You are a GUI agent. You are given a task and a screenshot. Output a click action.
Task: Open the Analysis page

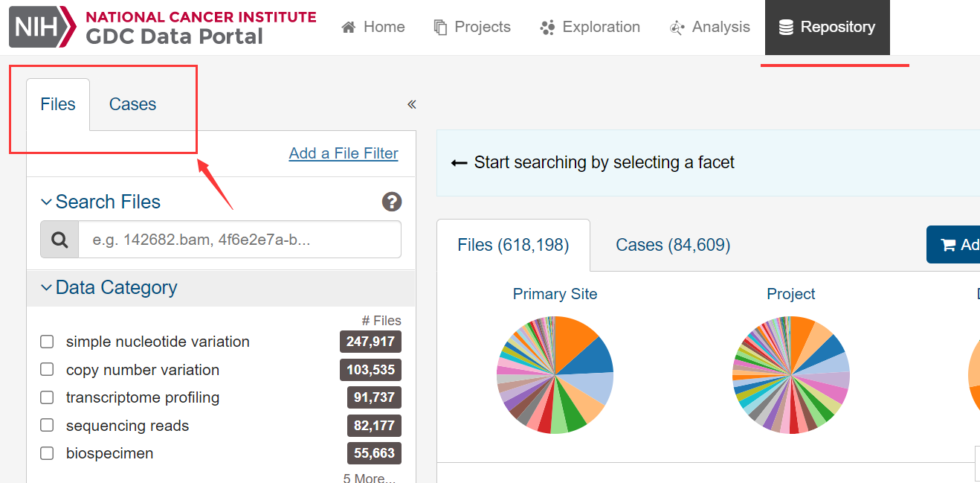709,28
